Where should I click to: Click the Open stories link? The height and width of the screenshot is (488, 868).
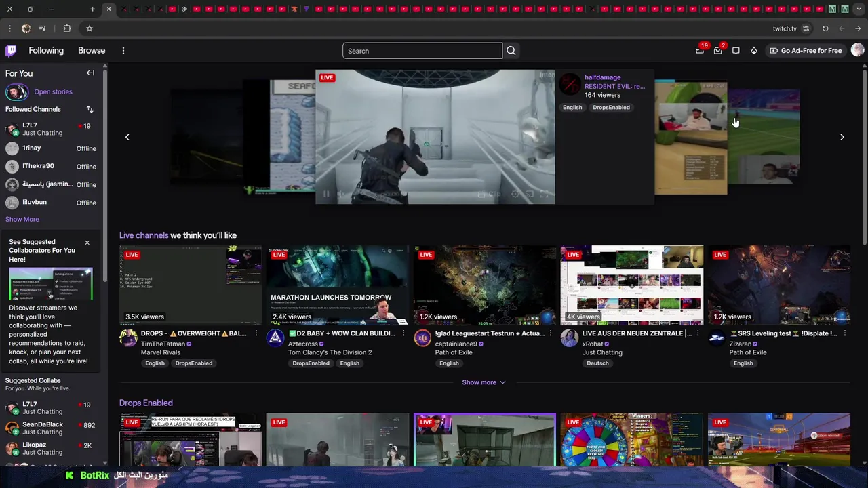click(x=53, y=92)
